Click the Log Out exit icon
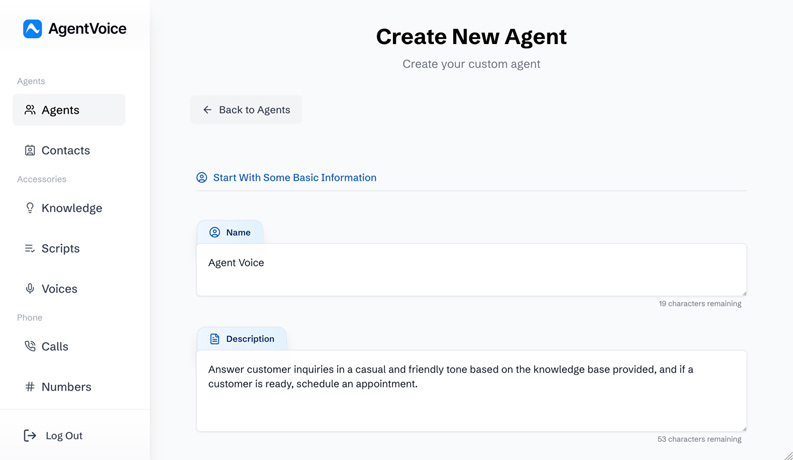This screenshot has width=793, height=460. 30,435
